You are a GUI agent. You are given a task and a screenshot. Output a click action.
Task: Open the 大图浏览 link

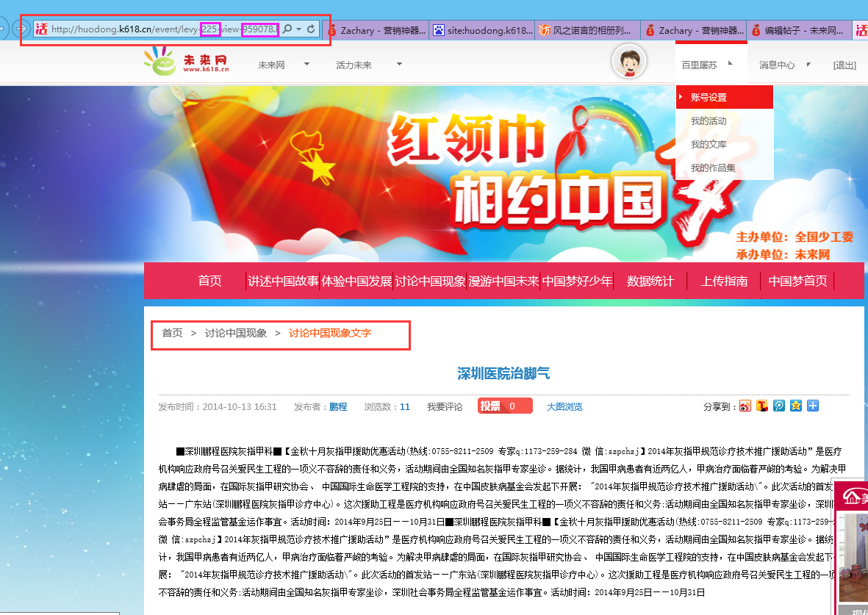pos(564,406)
